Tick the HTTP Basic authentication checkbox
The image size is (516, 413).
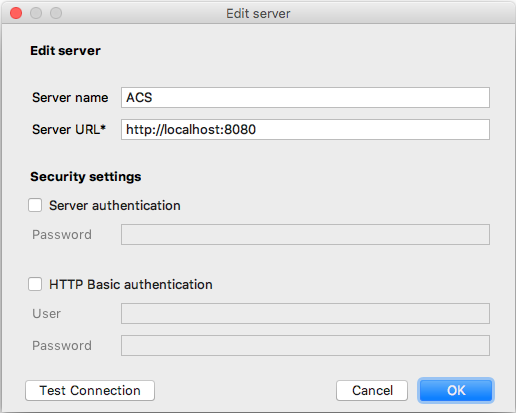35,284
